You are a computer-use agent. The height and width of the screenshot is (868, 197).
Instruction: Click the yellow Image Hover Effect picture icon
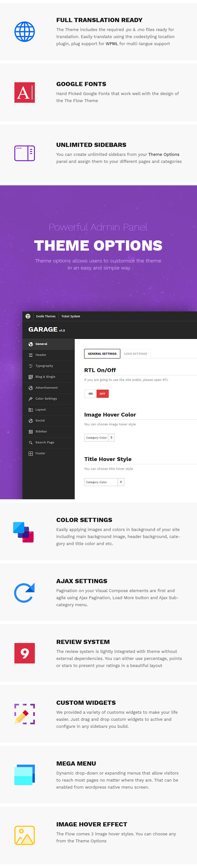click(25, 835)
